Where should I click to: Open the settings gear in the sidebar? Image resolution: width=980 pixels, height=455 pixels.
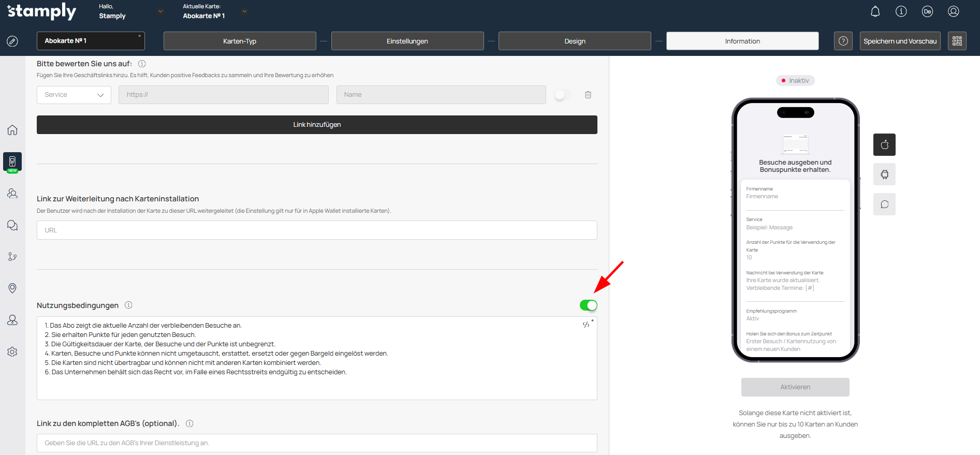(12, 352)
